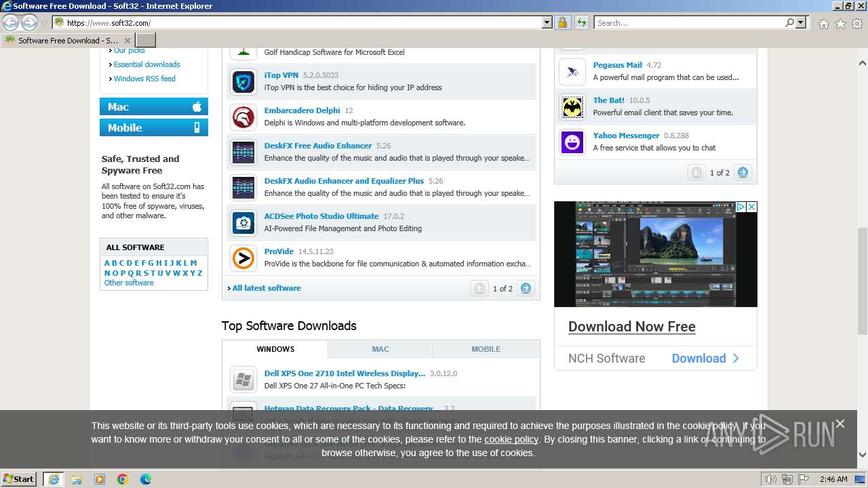Click the search magnifier icon
The width and height of the screenshot is (868, 488).
pyautogui.click(x=789, y=23)
